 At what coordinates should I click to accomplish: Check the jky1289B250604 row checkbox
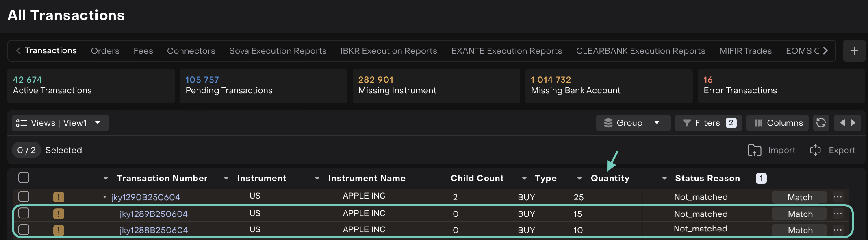pyautogui.click(x=24, y=213)
